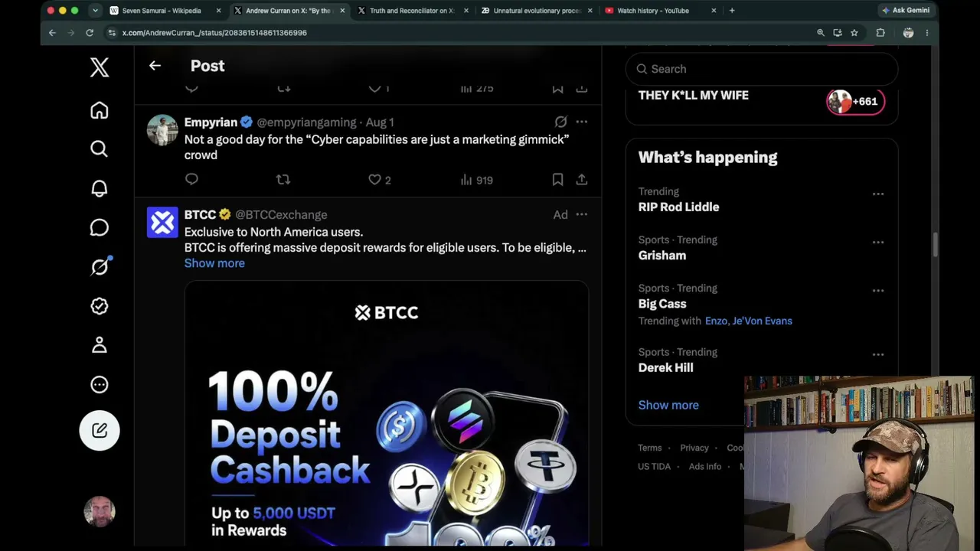This screenshot has width=980, height=551.
Task: View analytics for Empyrian's post with 919 views
Action: (x=476, y=180)
